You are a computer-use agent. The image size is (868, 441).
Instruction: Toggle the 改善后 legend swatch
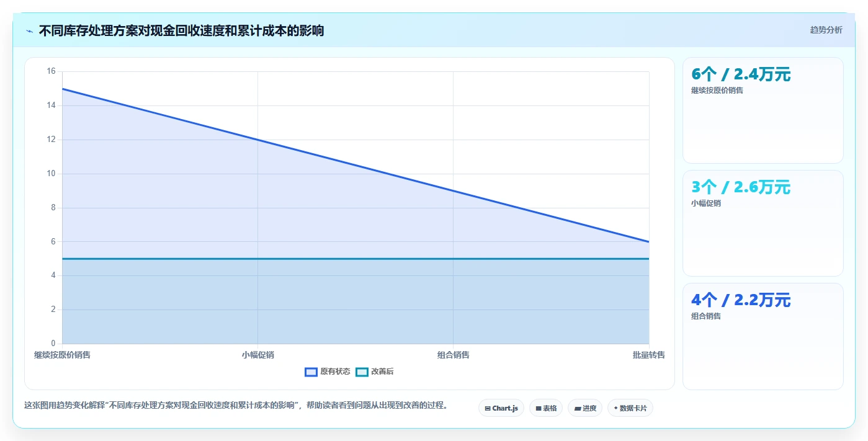pos(362,372)
